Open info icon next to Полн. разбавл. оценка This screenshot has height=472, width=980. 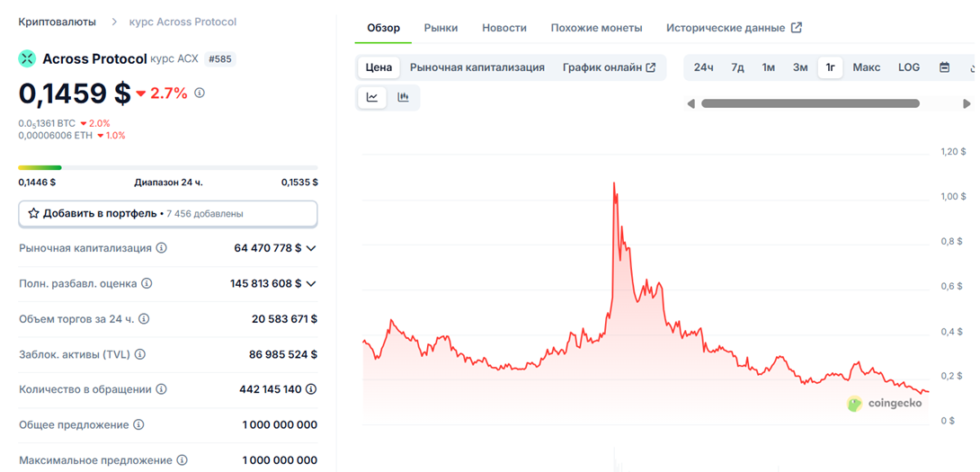point(147,283)
